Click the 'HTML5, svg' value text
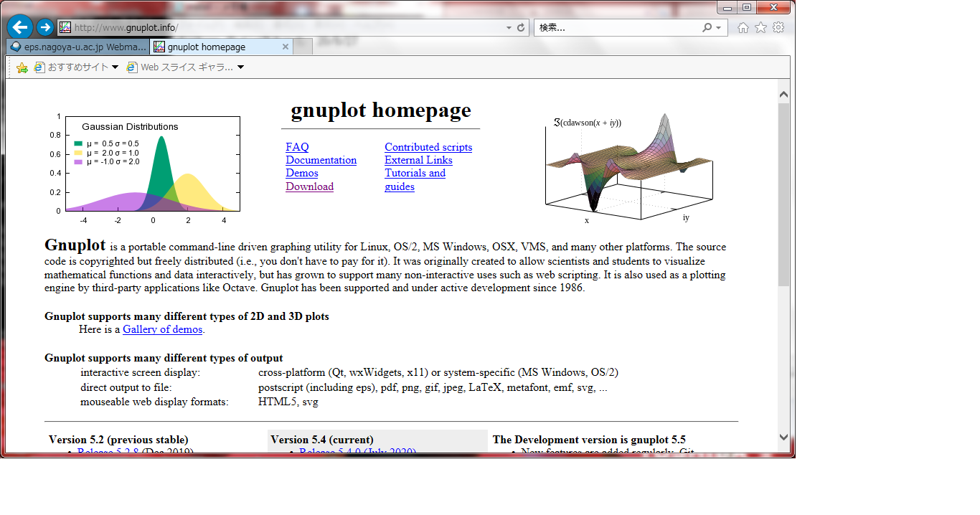This screenshot has width=980, height=515. click(x=288, y=402)
